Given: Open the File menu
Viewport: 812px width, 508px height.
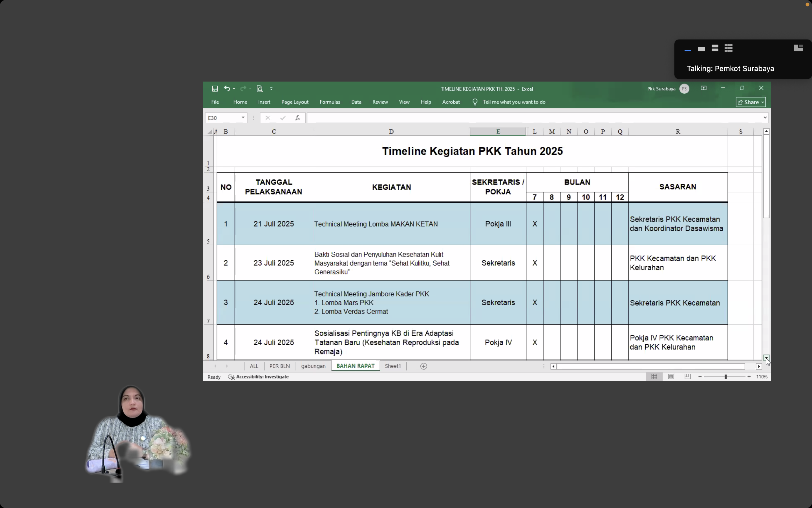Looking at the screenshot, I should point(215,102).
